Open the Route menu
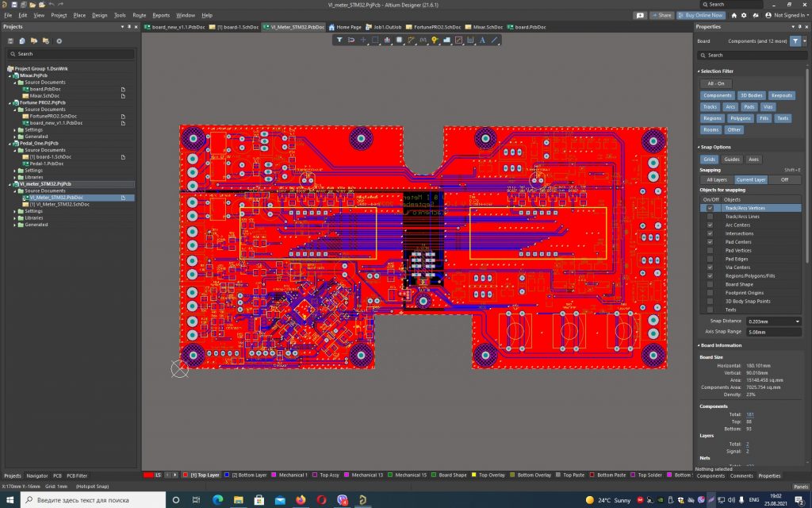Screen dimensions: 812x508 (x=139, y=15)
